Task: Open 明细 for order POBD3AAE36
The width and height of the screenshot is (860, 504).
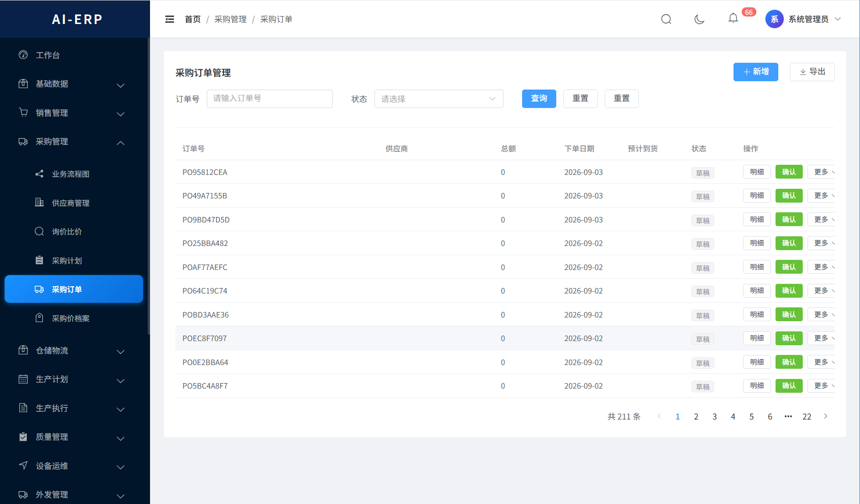Action: pyautogui.click(x=757, y=314)
